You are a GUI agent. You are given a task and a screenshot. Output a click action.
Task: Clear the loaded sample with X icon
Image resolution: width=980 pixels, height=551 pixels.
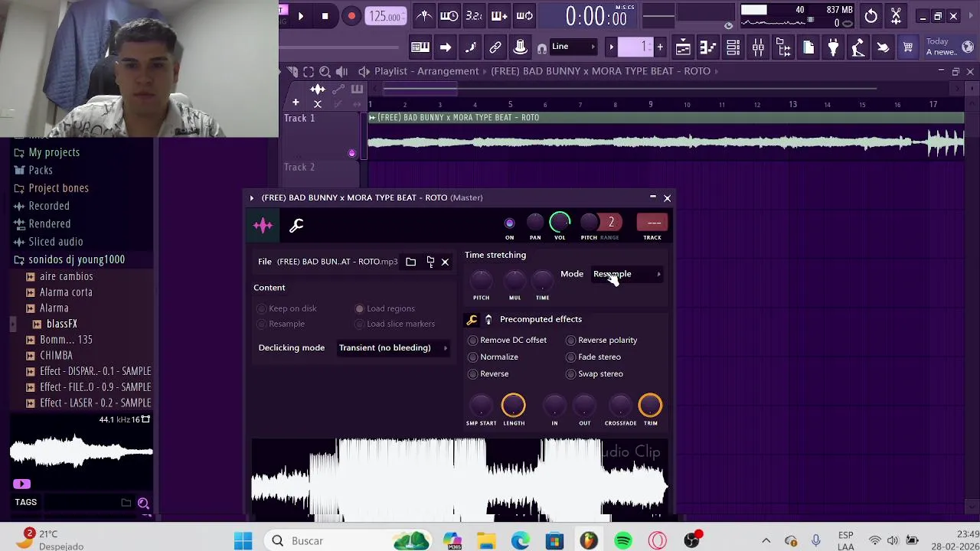(x=445, y=262)
